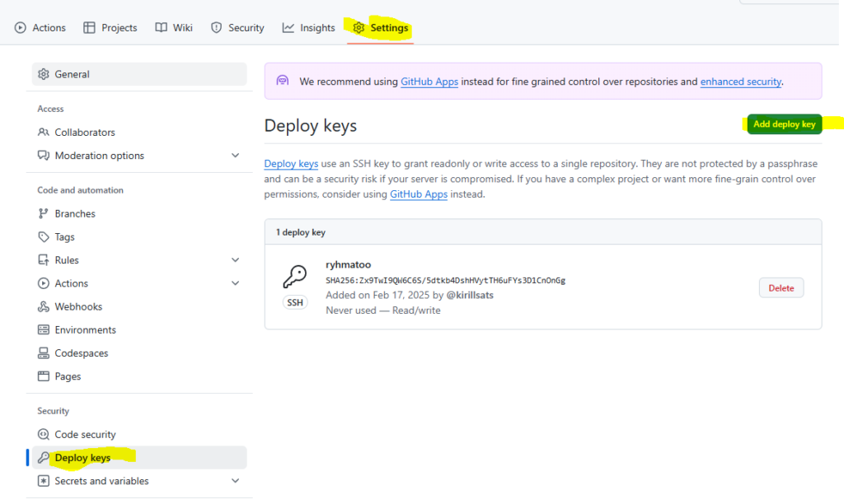The image size is (844, 504).
Task: Click the Moderation options comment icon
Action: [44, 156]
